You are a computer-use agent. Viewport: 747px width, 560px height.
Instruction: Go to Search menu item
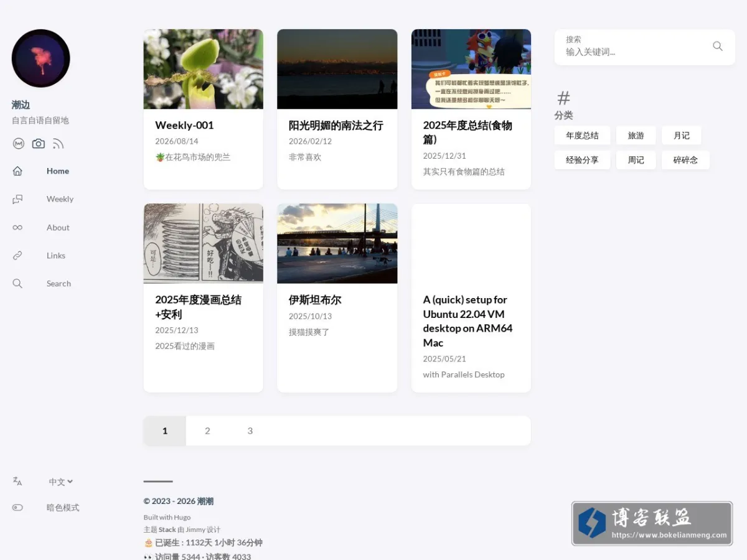pos(59,284)
